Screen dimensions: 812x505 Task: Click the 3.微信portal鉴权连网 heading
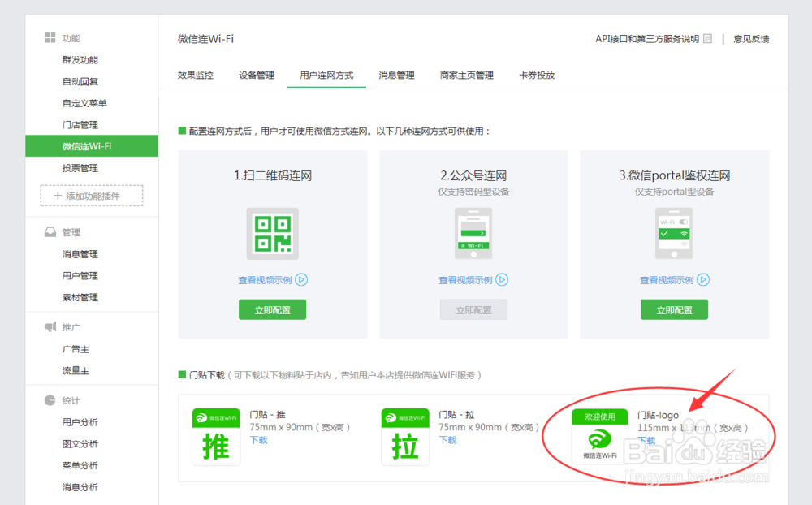coord(674,175)
